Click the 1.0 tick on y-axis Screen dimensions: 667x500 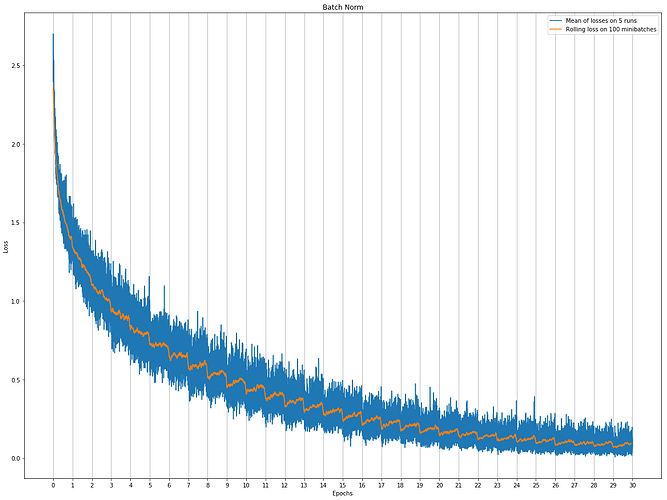click(14, 301)
